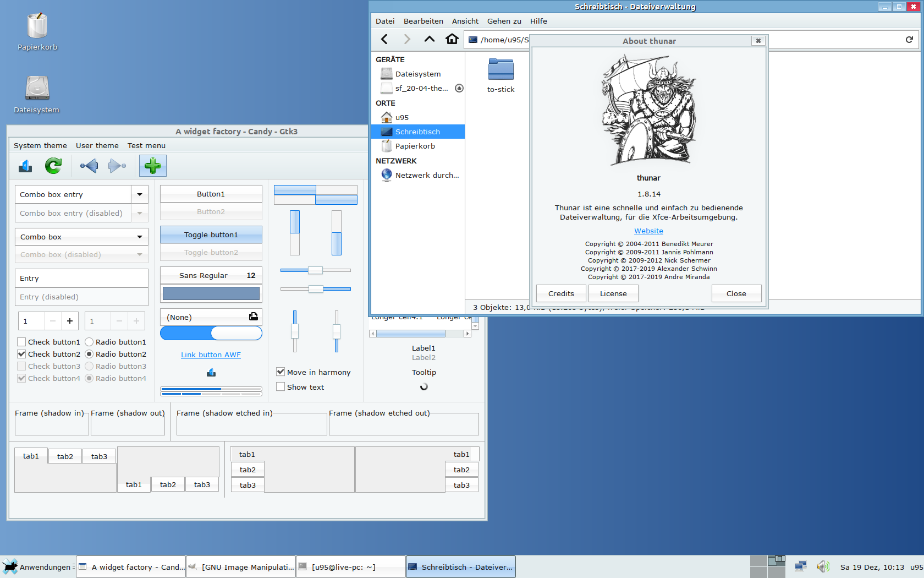Increase the spin button value with plus
This screenshot has height=578, width=924.
pyautogui.click(x=70, y=321)
